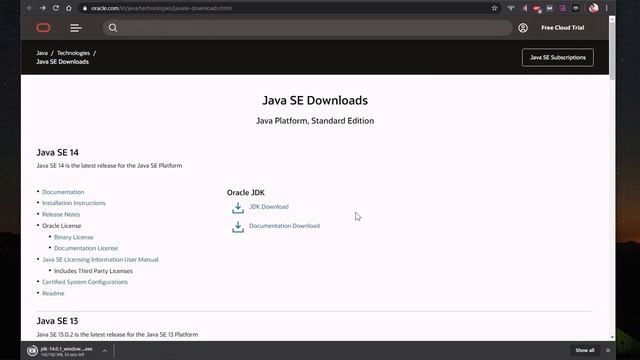Open Chrome three-dot menu
The width and height of the screenshot is (640, 360).
click(x=607, y=8)
